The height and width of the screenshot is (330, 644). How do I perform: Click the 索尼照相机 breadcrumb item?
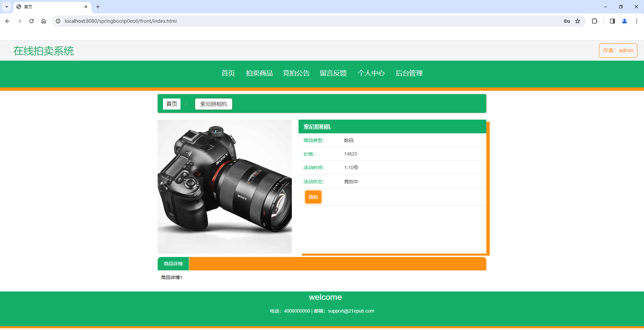(x=214, y=104)
